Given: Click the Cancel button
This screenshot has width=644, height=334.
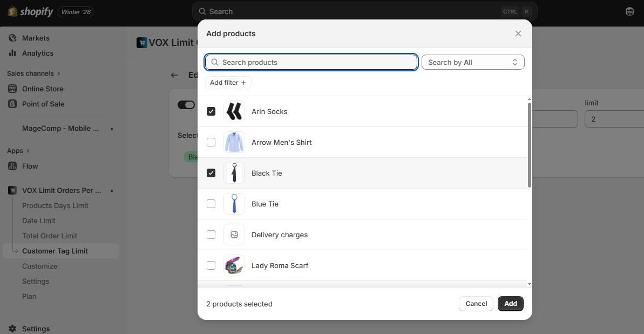Looking at the screenshot, I should coord(476,304).
